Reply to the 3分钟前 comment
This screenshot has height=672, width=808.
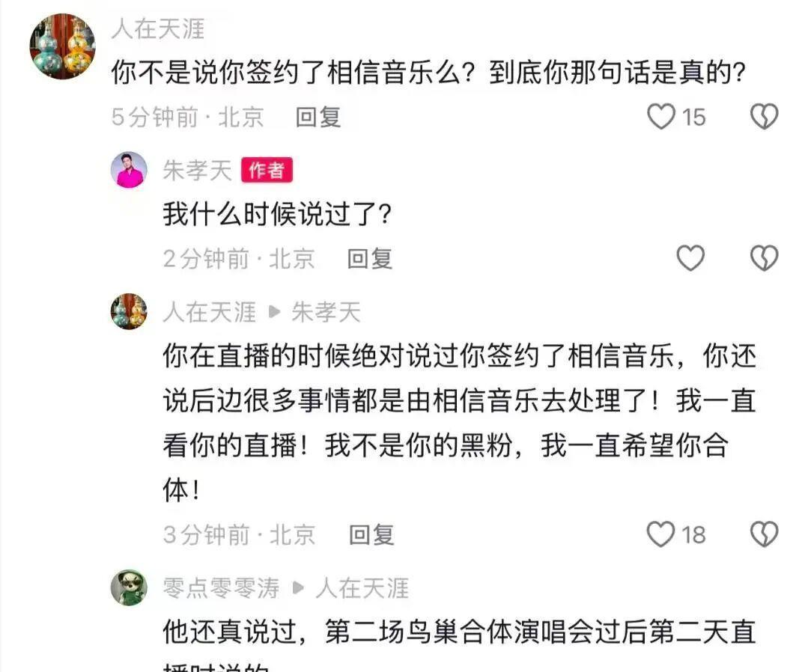[371, 534]
